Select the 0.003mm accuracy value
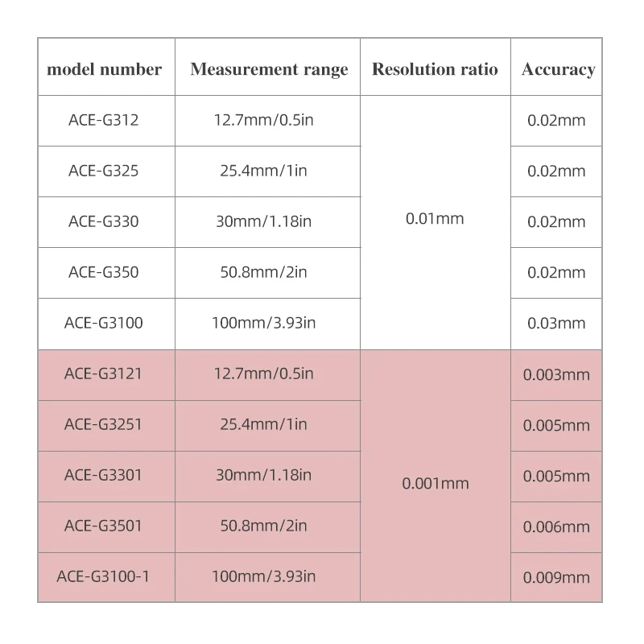Screen dimensions: 644x644 tap(556, 374)
